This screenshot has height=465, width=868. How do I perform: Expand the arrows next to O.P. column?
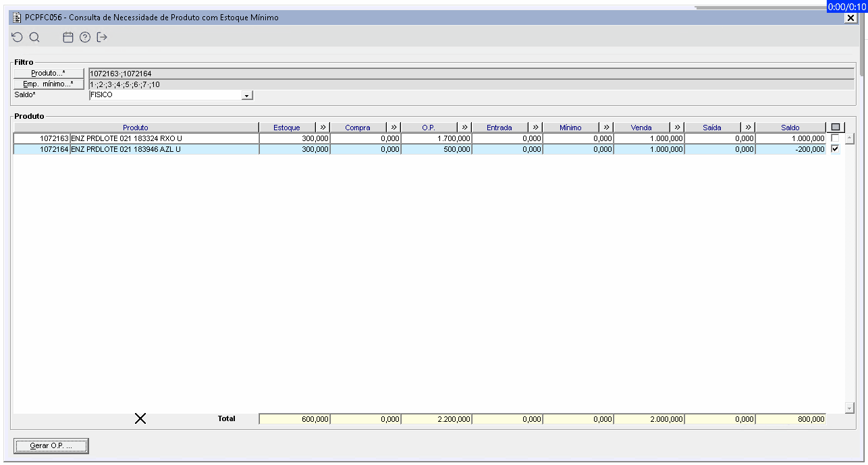pos(464,128)
